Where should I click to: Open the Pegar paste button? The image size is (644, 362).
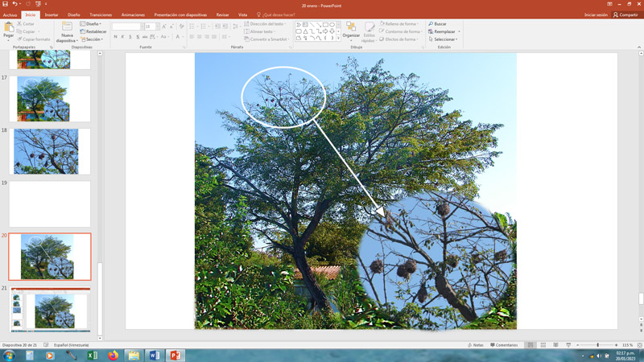[x=9, y=31]
